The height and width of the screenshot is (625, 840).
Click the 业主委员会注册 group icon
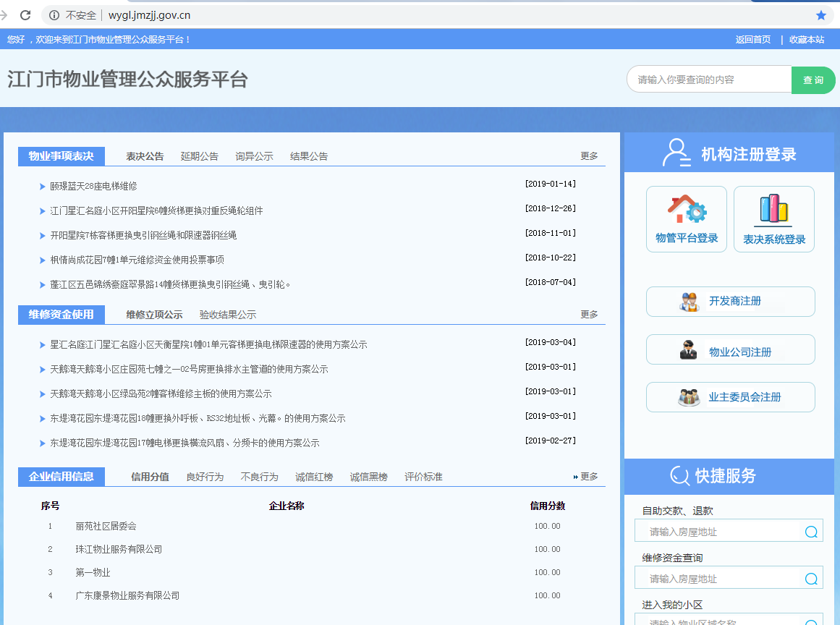point(689,397)
